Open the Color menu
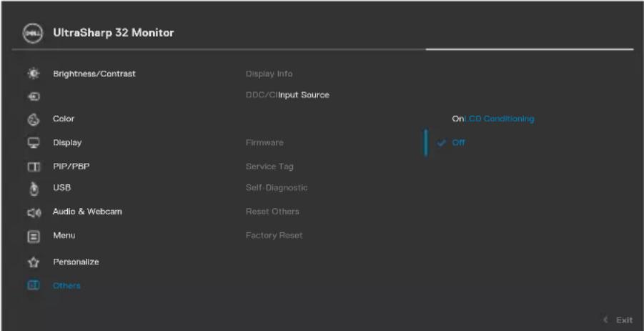The image size is (644, 331). coord(63,119)
